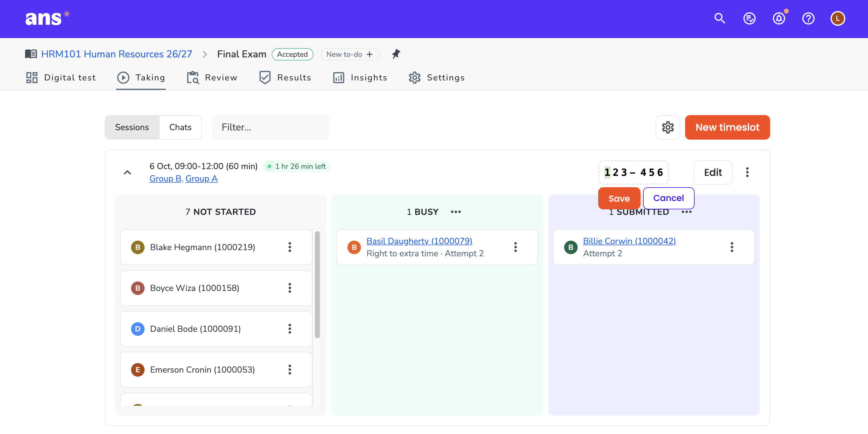Switch to the Results tab
The height and width of the screenshot is (434, 868).
[x=285, y=77]
